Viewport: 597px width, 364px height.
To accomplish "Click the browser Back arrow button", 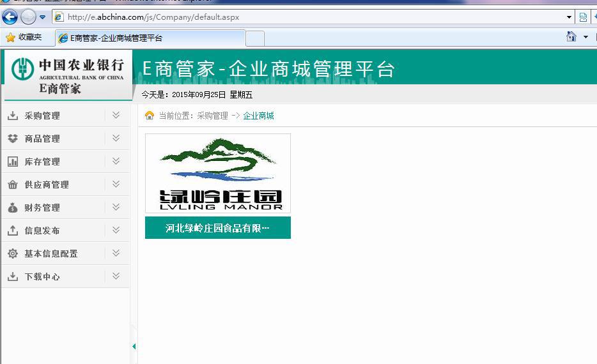I will [10, 17].
